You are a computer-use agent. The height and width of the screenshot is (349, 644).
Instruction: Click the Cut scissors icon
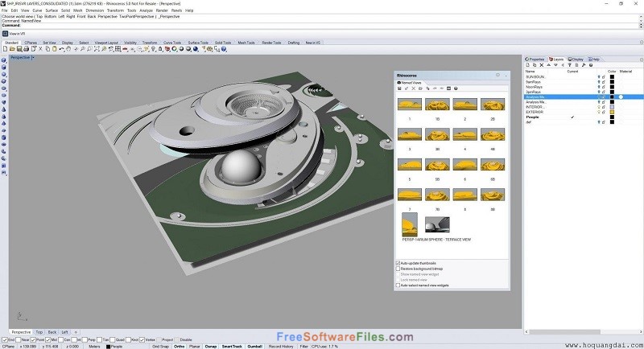click(x=40, y=49)
